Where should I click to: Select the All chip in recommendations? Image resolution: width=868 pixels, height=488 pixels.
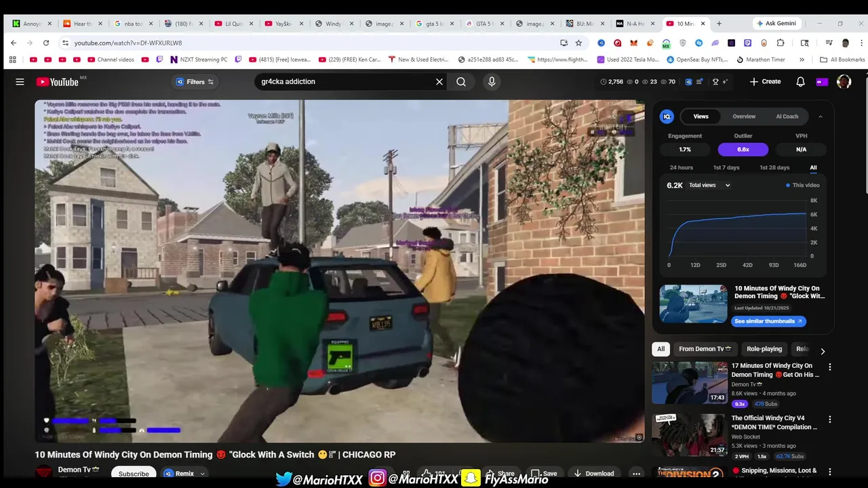click(x=660, y=349)
